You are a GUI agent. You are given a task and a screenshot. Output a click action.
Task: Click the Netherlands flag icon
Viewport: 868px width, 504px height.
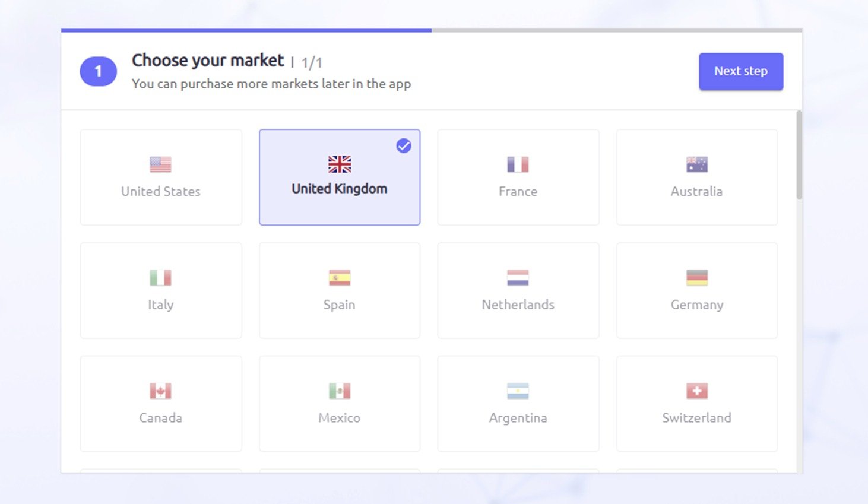[x=518, y=277]
